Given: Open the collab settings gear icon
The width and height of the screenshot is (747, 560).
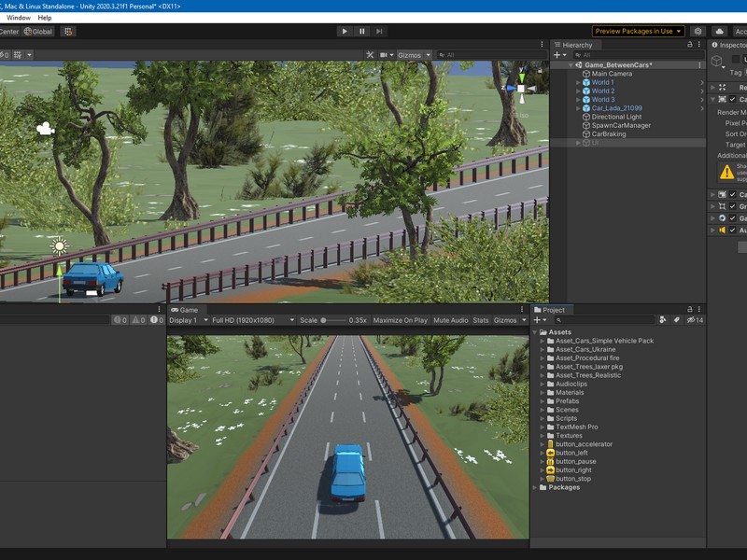Looking at the screenshot, I should 698,31.
